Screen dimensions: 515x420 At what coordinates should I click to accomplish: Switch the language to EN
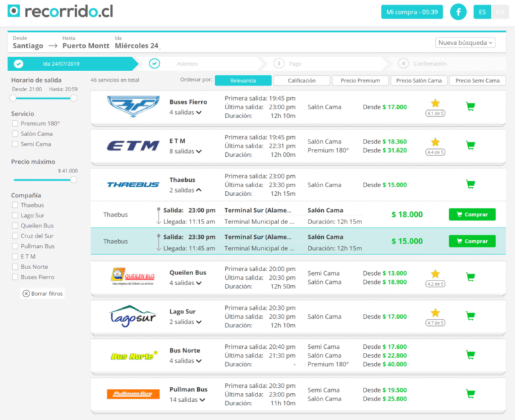[500, 12]
